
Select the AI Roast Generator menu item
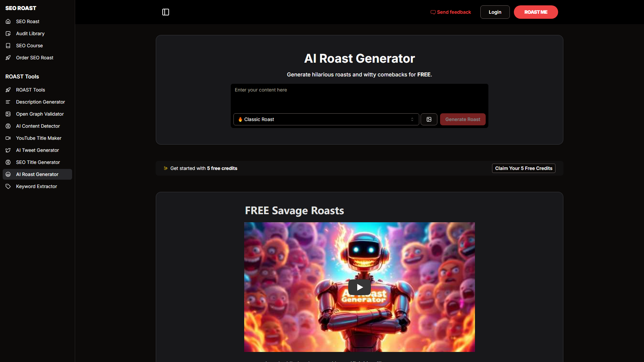coord(37,174)
